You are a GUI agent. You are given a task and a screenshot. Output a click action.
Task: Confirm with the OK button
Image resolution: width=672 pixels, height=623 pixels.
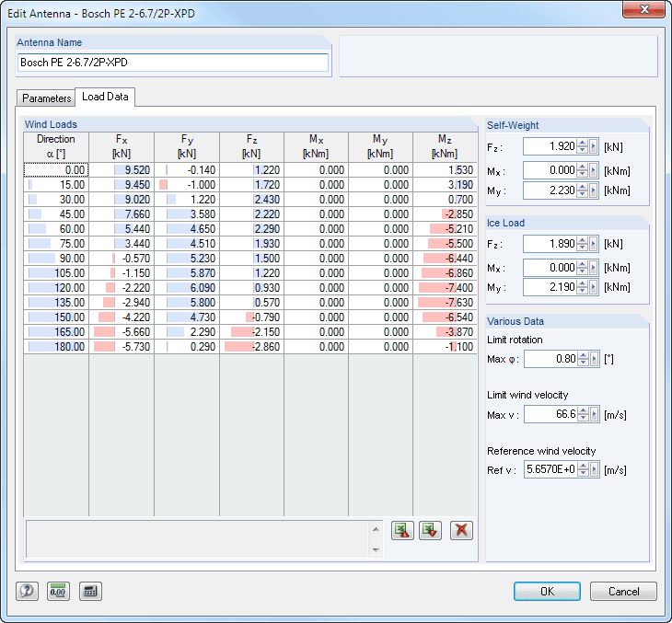pyautogui.click(x=547, y=592)
